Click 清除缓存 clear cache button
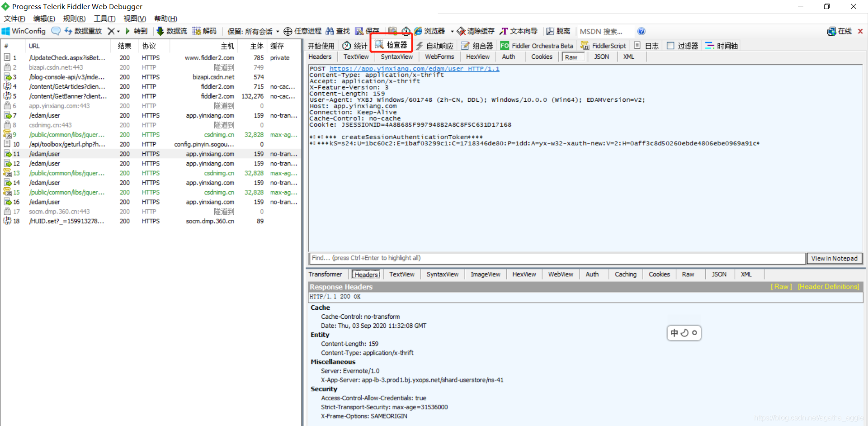 click(476, 31)
